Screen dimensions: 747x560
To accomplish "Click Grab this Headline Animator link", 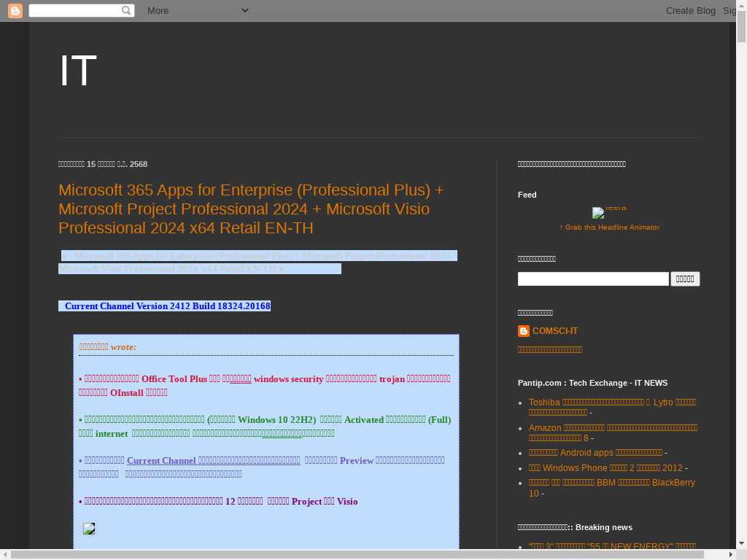I will pos(609,227).
